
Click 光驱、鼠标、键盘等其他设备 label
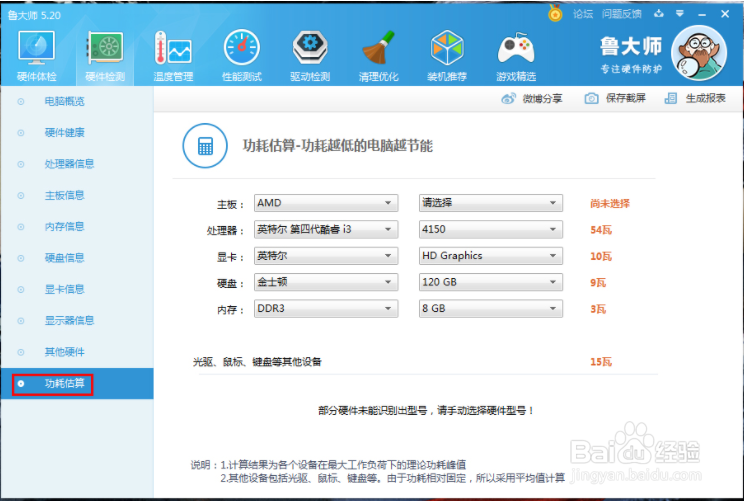(x=257, y=362)
